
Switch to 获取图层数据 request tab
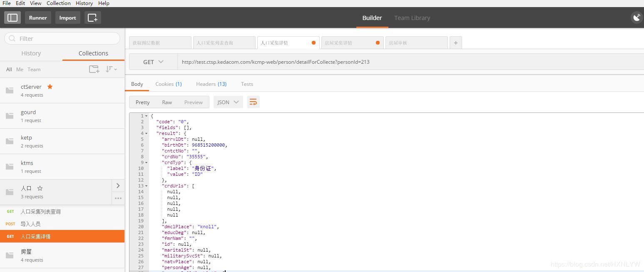pos(160,42)
